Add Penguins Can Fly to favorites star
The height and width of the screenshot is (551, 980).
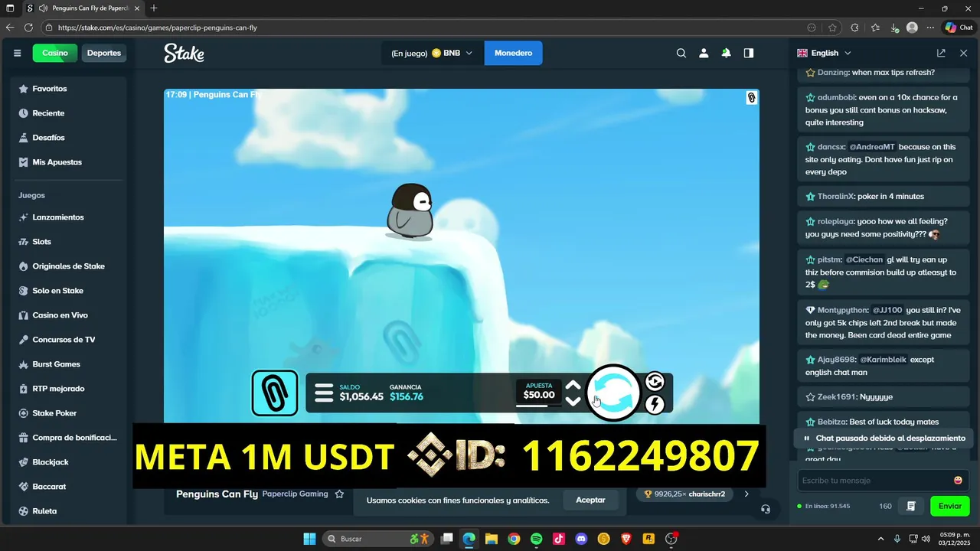point(339,494)
